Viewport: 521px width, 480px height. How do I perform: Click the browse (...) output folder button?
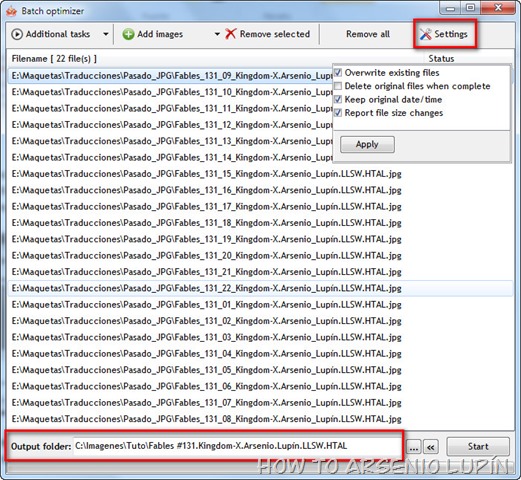[414, 447]
